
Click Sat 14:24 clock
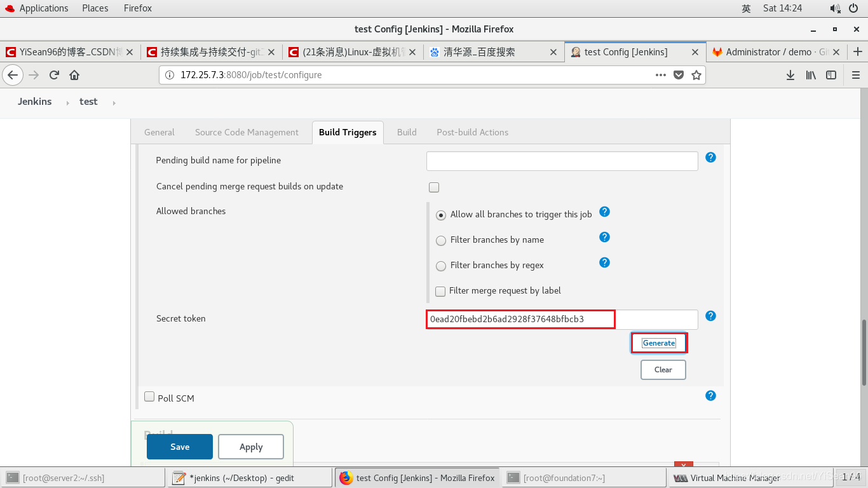(x=782, y=8)
